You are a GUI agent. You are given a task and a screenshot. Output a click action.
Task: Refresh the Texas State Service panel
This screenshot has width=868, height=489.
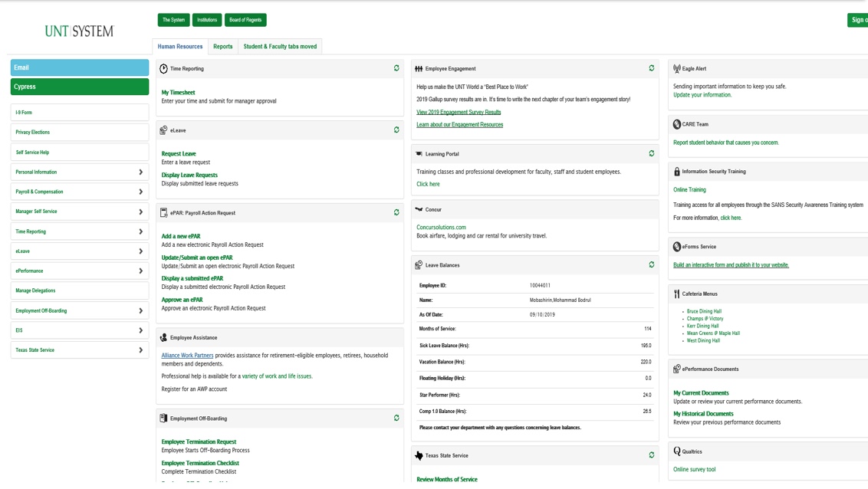pyautogui.click(x=652, y=455)
